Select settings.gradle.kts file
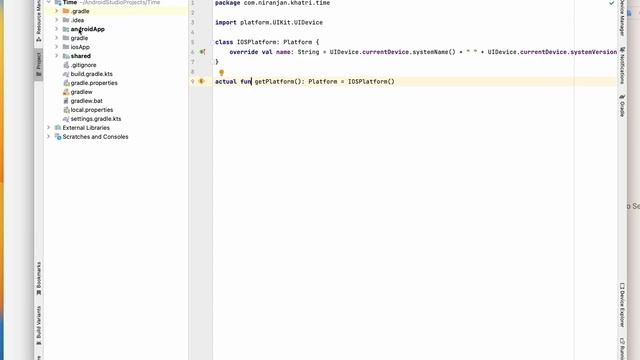The height and width of the screenshot is (360, 640). tap(96, 119)
